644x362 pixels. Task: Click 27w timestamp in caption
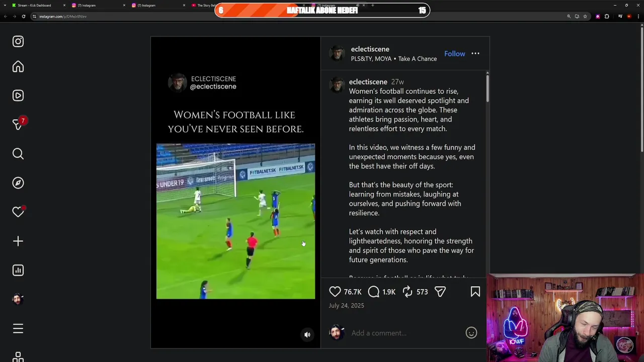(x=397, y=82)
